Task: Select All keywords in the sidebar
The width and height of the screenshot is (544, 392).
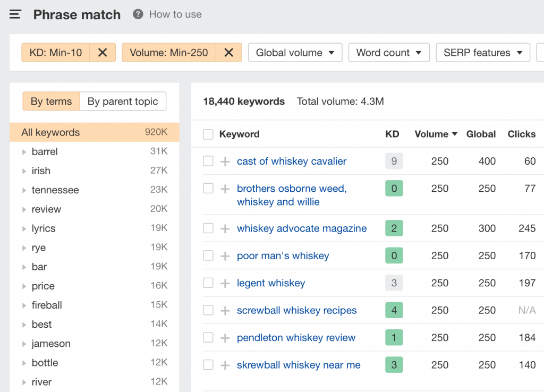Action: [x=95, y=132]
